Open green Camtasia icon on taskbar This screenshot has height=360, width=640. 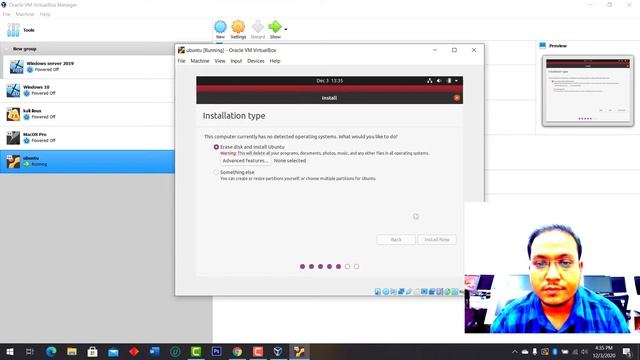coord(196,351)
